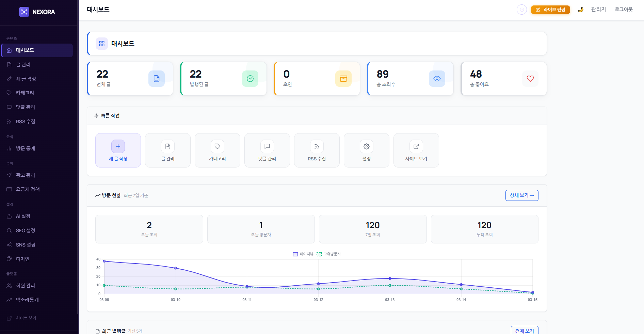
Task: Click the circular icon beside 라이브 편집
Action: tap(521, 10)
